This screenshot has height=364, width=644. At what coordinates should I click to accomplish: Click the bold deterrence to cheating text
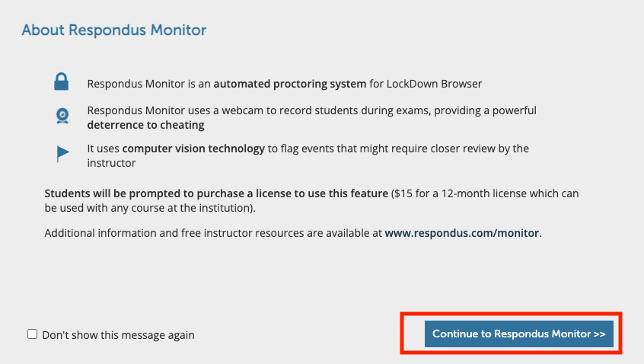[145, 125]
